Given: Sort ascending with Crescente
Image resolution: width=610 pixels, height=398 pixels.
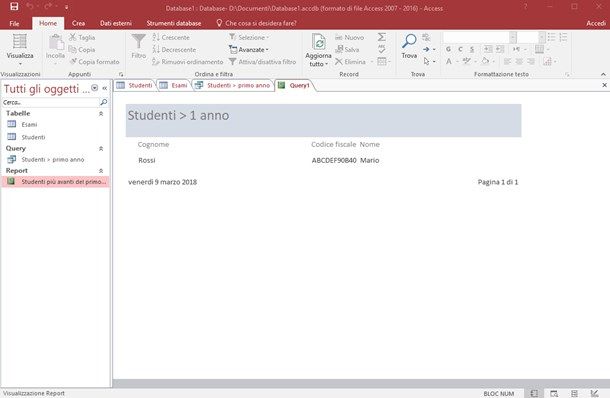Looking at the screenshot, I should (171, 37).
